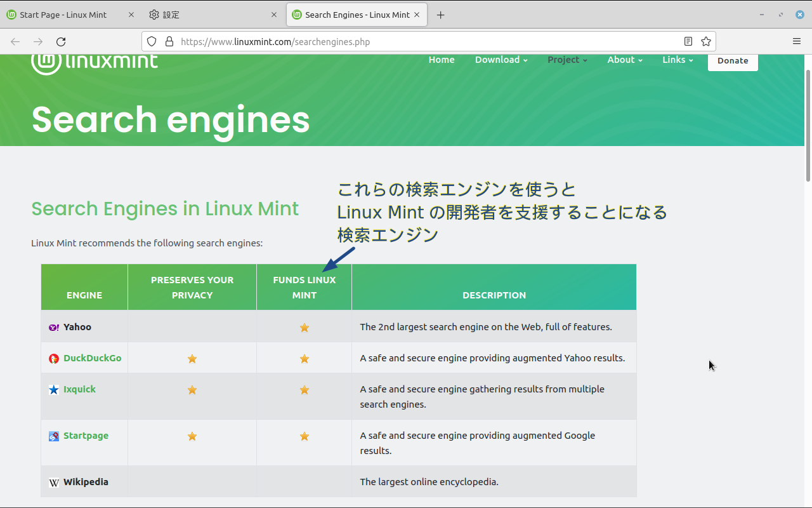The width and height of the screenshot is (812, 508).
Task: Click DuckDuckGo's Funds Linux Mint star
Action: tap(304, 359)
